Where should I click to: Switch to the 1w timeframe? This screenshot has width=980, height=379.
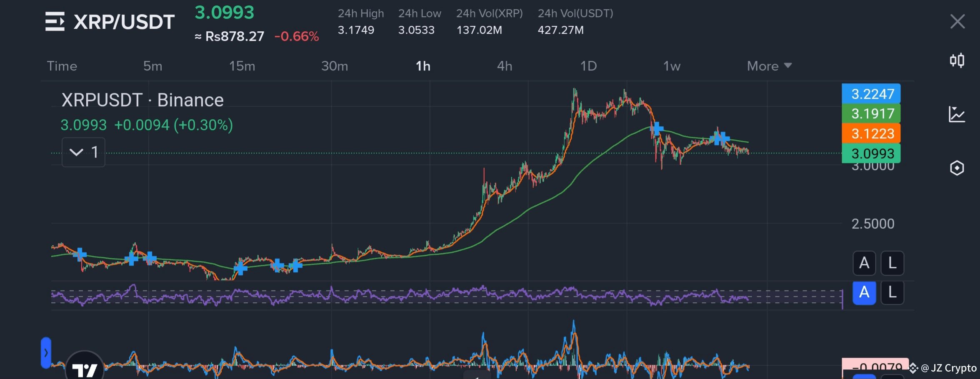[672, 66]
